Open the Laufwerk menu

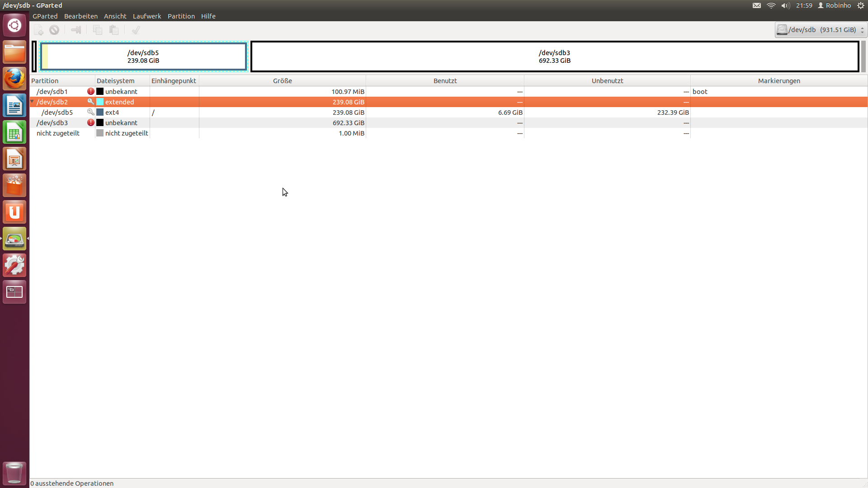tap(146, 16)
